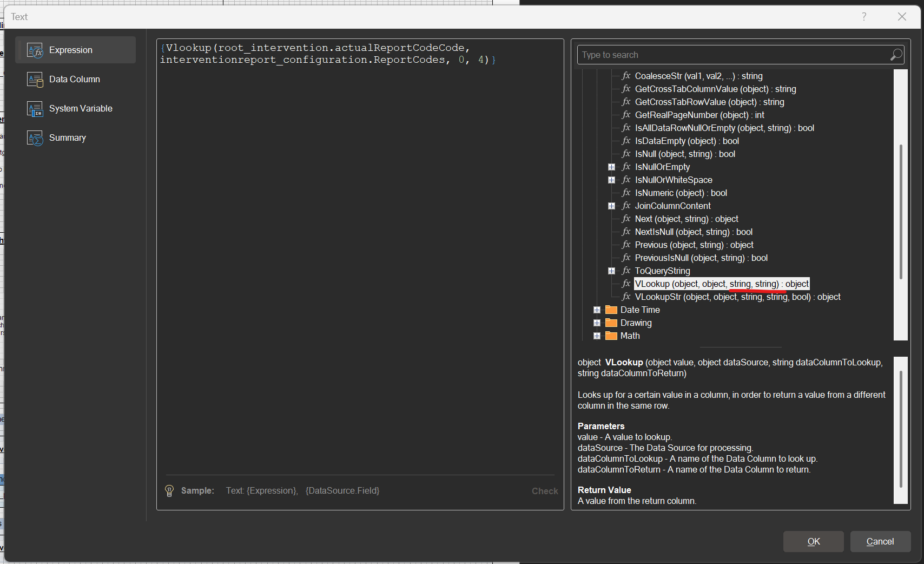Select IsNull (object, string) function
Screen dimensions: 924x564
(x=685, y=154)
